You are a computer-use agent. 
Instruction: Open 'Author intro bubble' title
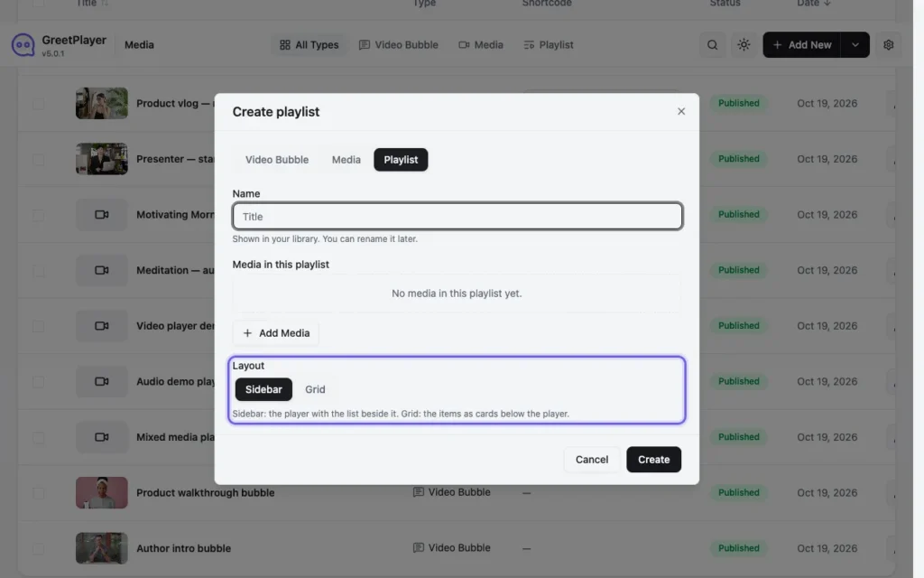183,548
